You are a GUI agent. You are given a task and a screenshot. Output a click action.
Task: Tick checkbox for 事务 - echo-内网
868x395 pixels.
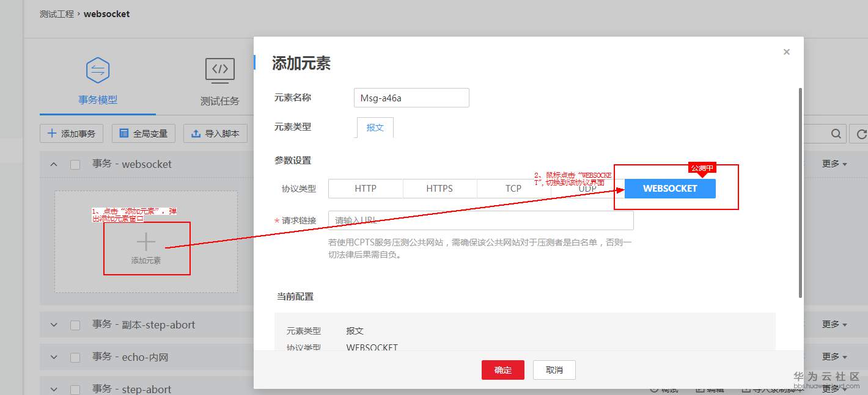click(75, 357)
